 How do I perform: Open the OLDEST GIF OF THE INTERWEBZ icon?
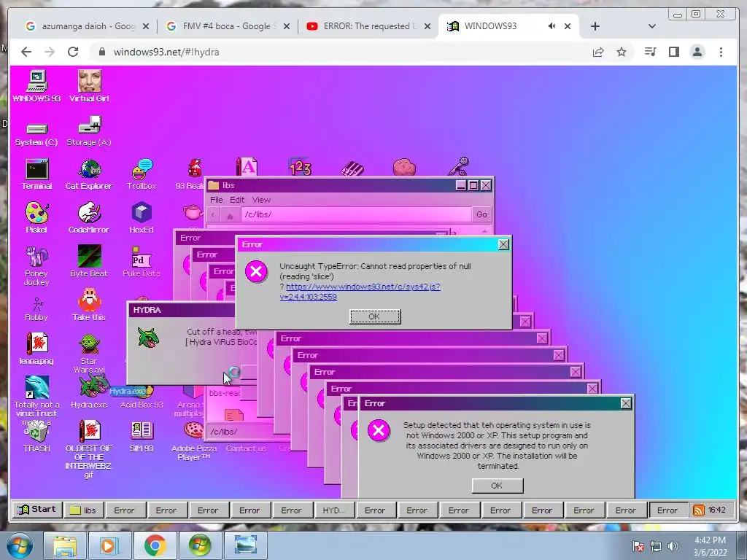click(x=89, y=449)
